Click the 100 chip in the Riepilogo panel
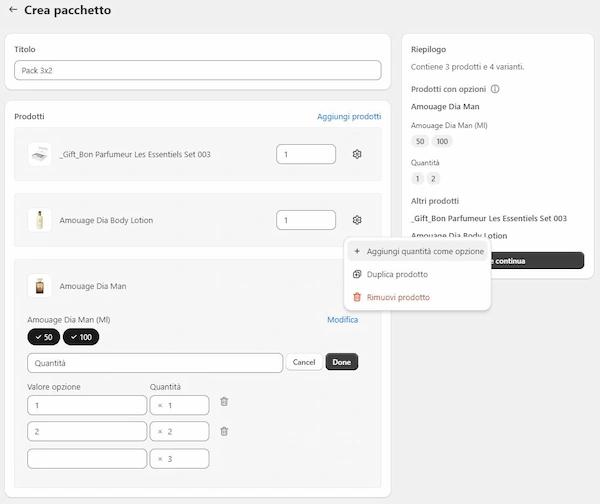 coord(442,141)
